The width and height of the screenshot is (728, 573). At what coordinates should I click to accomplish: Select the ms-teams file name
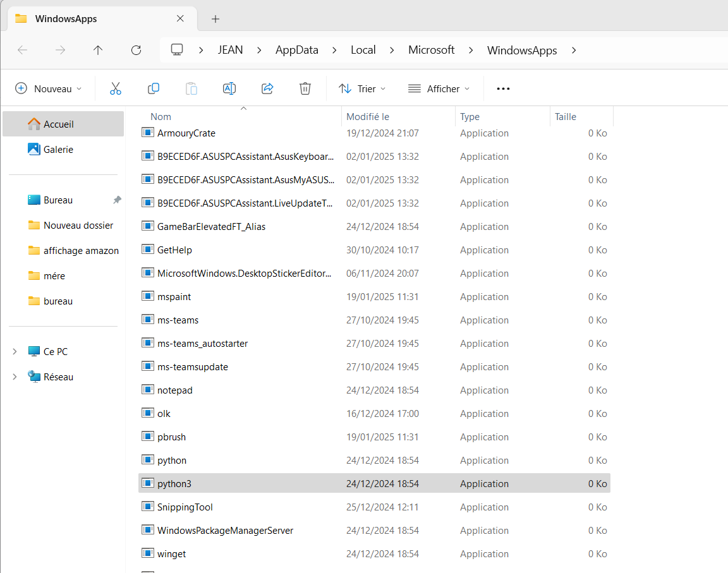pos(178,320)
